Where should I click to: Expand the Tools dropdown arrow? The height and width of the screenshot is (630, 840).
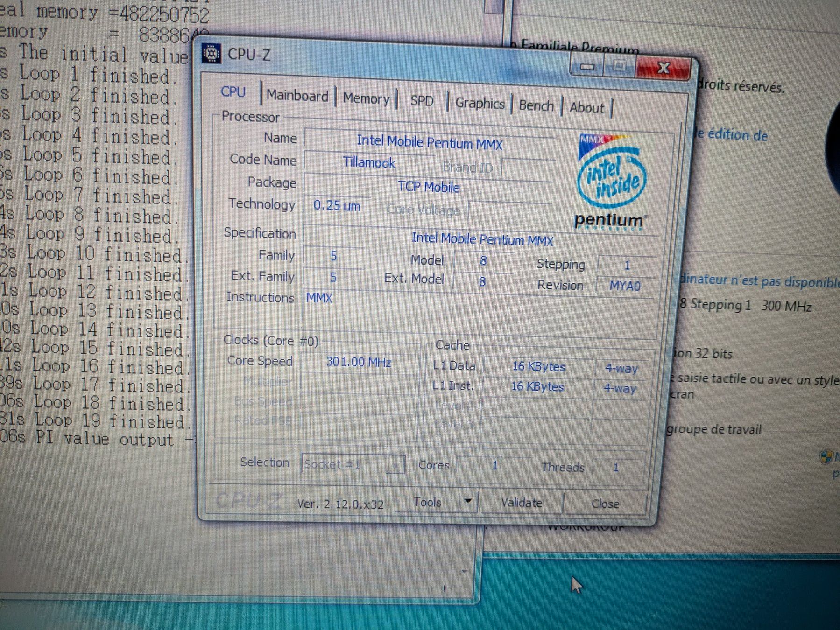(x=468, y=501)
